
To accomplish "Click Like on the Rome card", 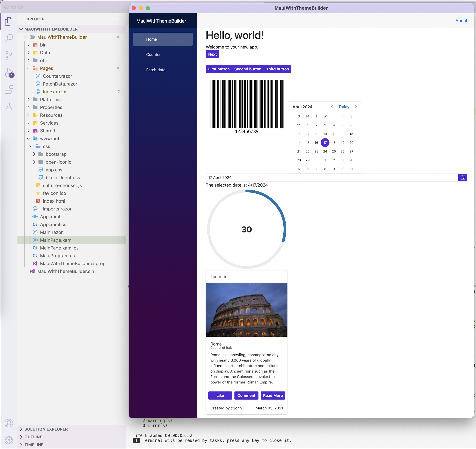I will (220, 396).
